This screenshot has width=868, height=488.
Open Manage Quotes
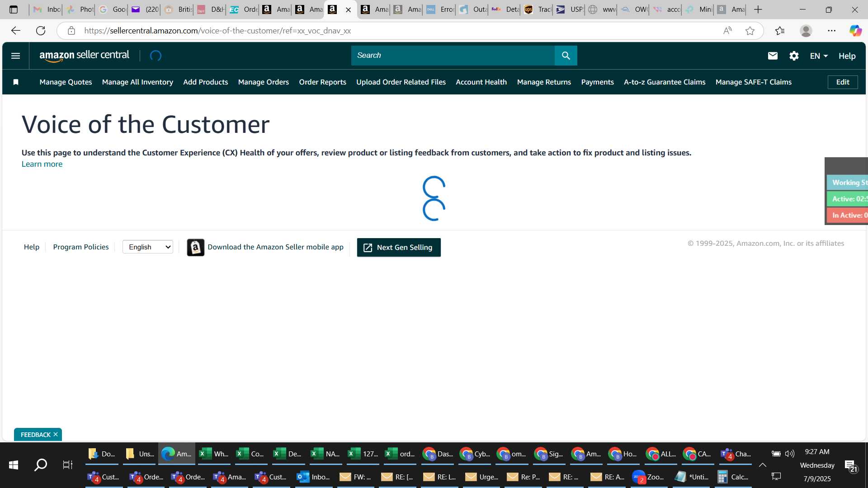click(66, 82)
